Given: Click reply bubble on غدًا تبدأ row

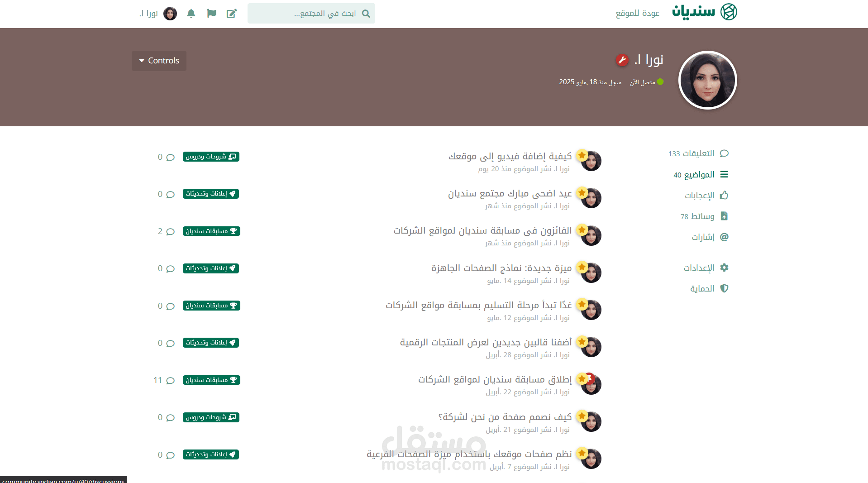Looking at the screenshot, I should click(166, 306).
